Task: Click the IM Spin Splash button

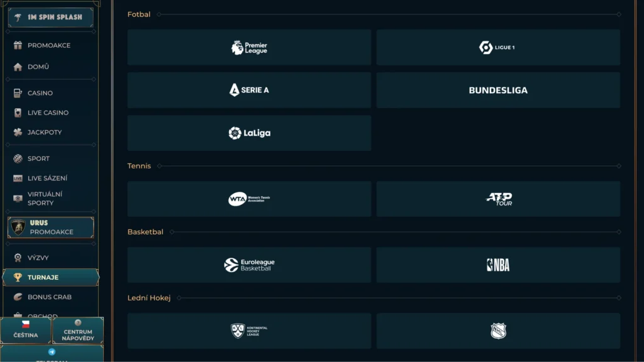Action: tap(50, 17)
